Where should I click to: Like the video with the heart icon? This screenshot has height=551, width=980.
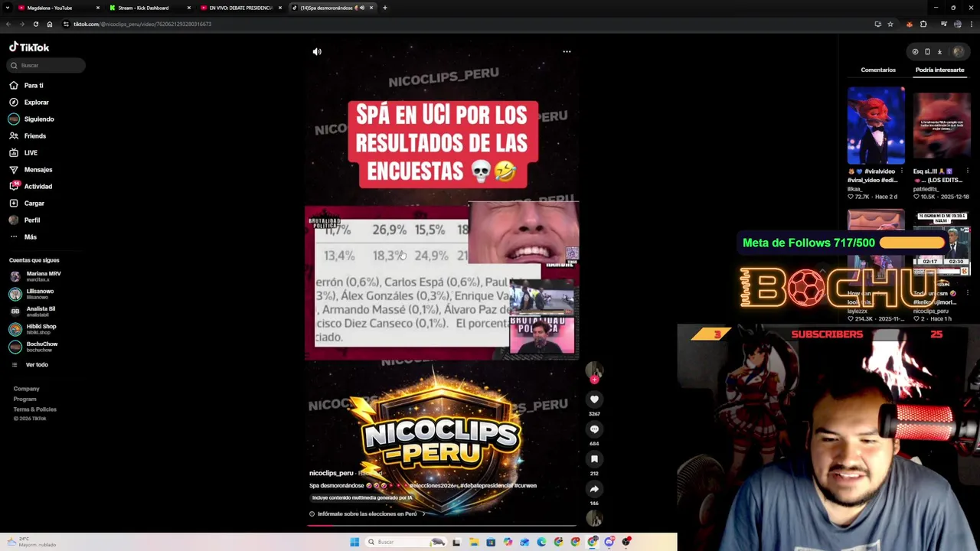pyautogui.click(x=594, y=399)
